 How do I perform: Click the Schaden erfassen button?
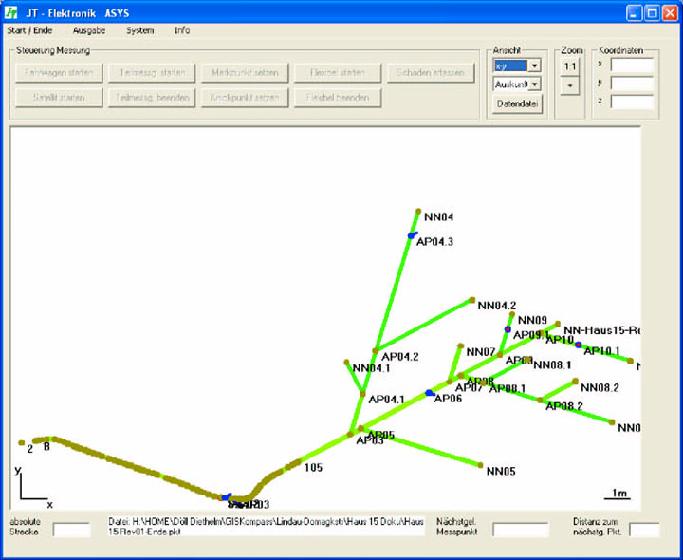coord(431,73)
